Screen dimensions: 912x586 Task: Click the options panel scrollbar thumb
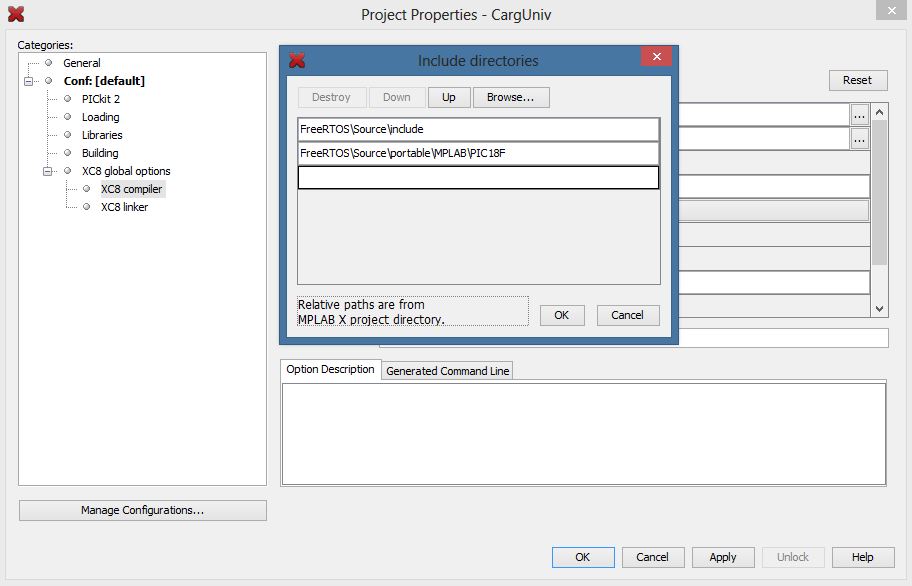(879, 192)
